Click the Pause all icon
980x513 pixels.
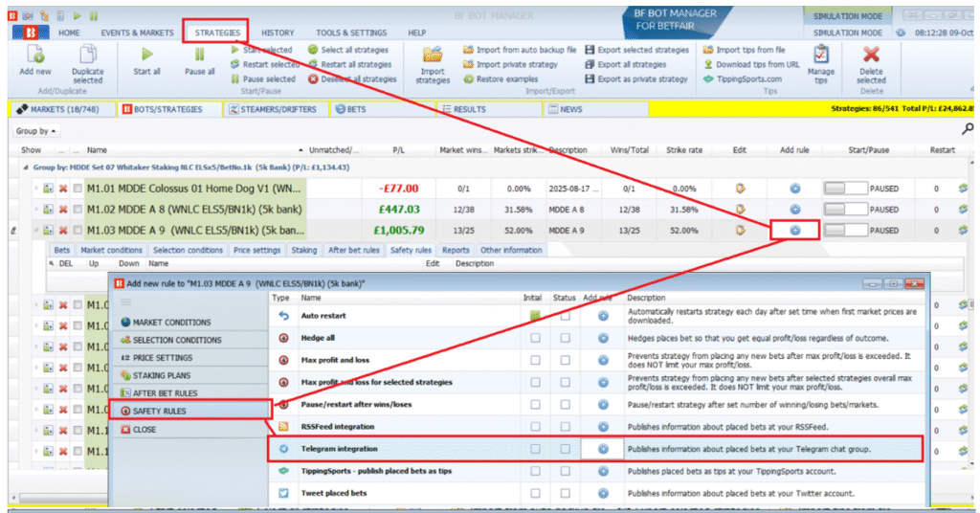(199, 55)
